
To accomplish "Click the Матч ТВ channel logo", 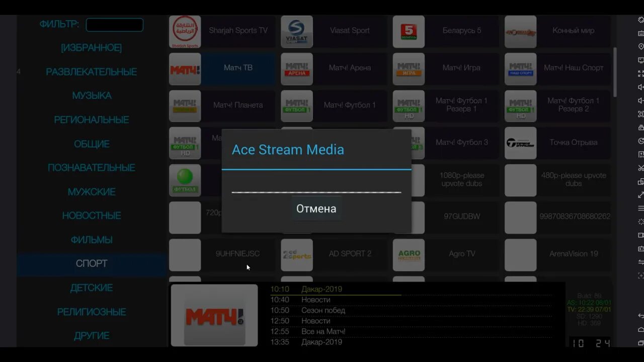I will click(x=185, y=68).
